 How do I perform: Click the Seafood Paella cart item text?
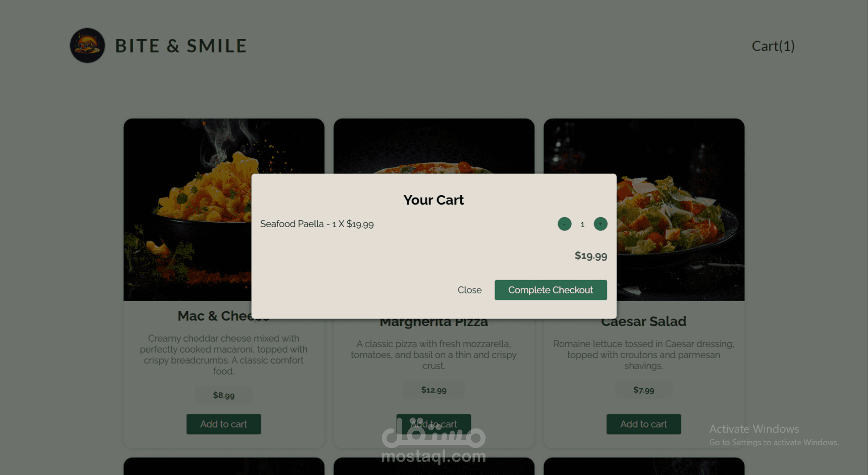[317, 224]
